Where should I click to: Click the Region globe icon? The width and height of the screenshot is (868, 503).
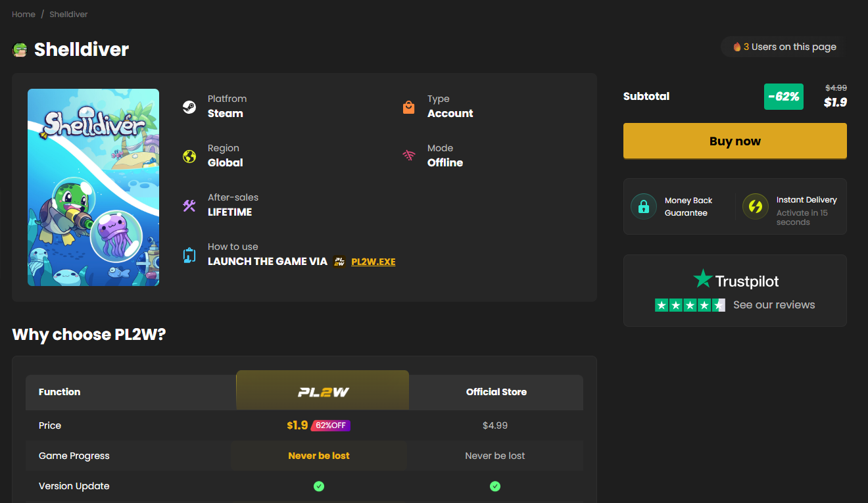coord(189,156)
